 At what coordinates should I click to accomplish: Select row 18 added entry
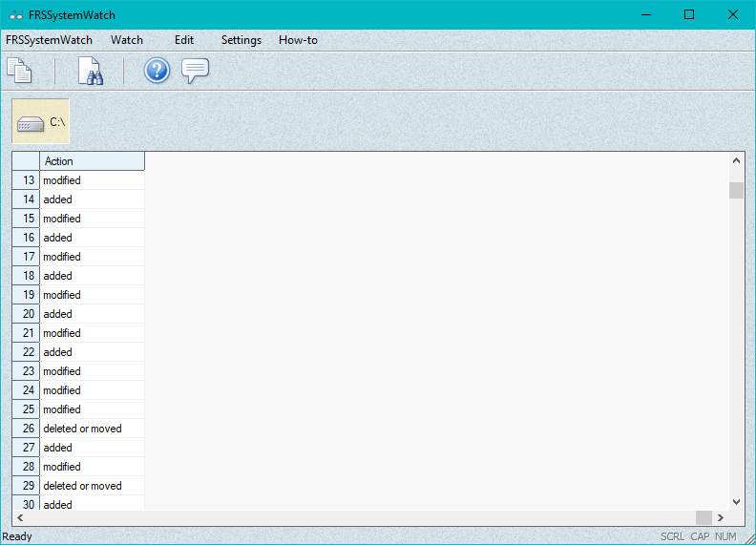coord(92,276)
